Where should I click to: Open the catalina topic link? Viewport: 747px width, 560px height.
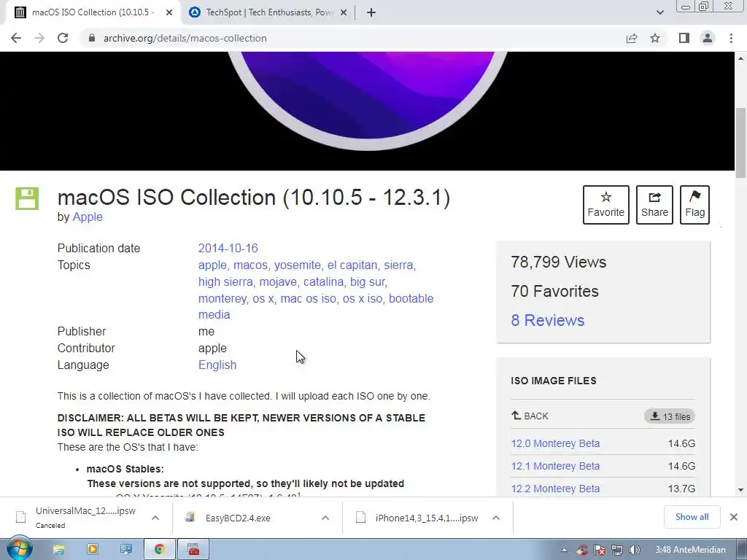coord(323,282)
